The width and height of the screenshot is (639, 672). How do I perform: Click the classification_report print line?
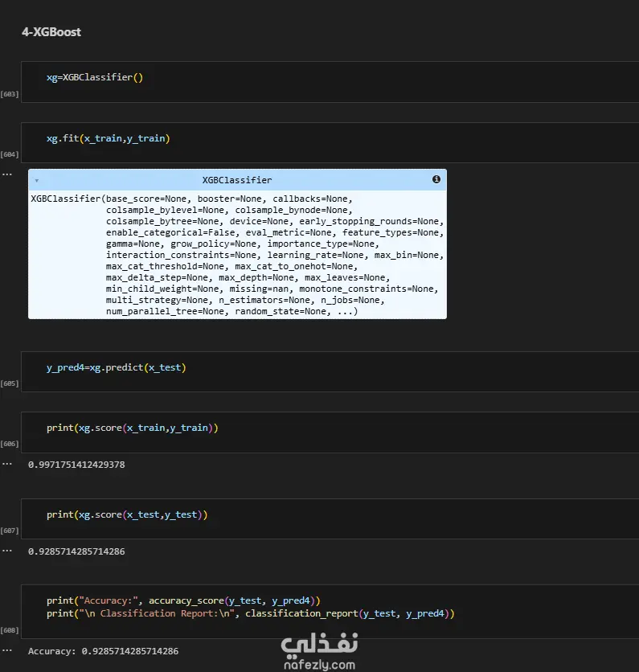[x=251, y=613]
